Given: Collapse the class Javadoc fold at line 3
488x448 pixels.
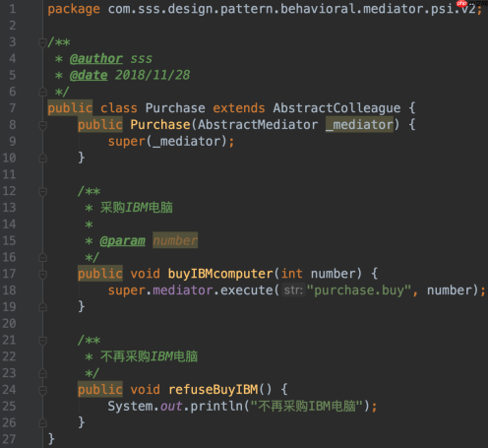Looking at the screenshot, I should [x=42, y=42].
